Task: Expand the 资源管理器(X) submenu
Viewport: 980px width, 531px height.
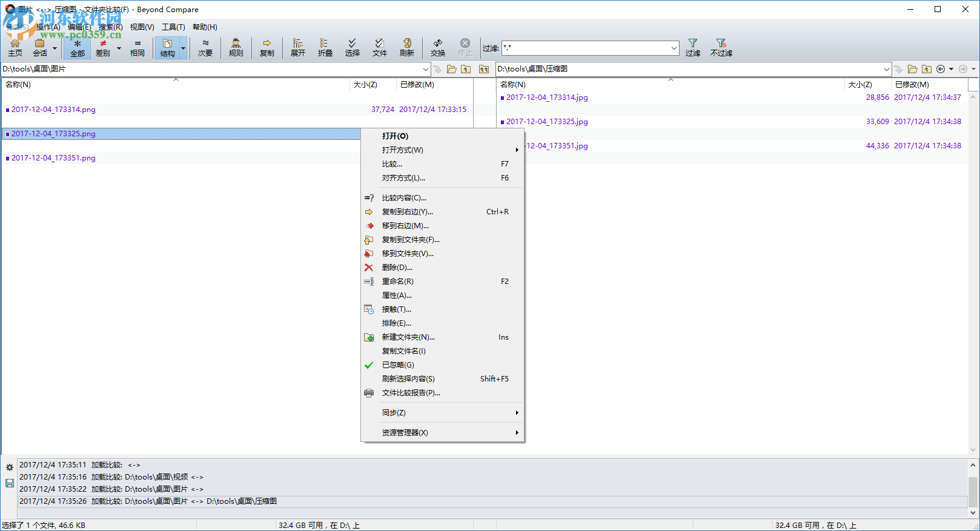Action: pyautogui.click(x=442, y=433)
